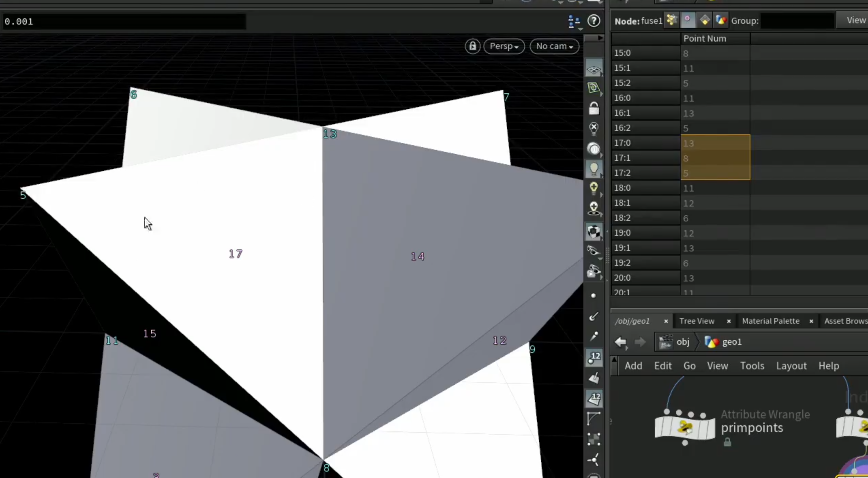868x478 pixels.
Task: Click the Group input field
Action: point(797,21)
